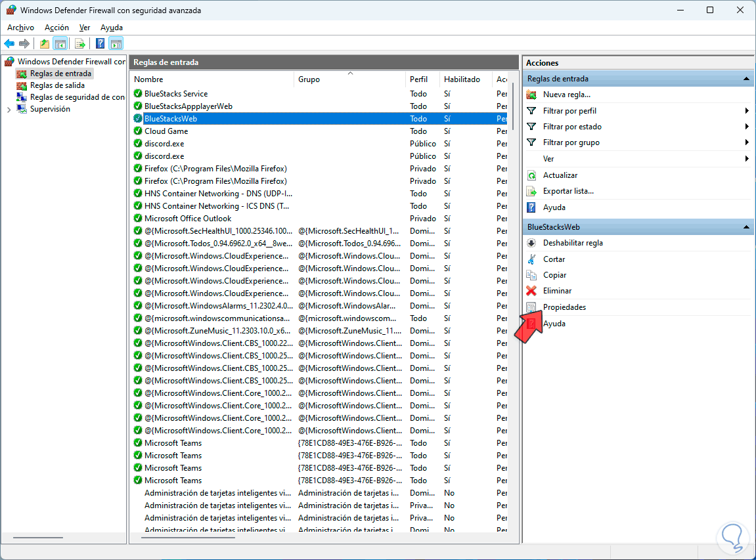Open the Ayuda menu in menu bar
Viewport: 756px width, 560px height.
click(x=112, y=28)
